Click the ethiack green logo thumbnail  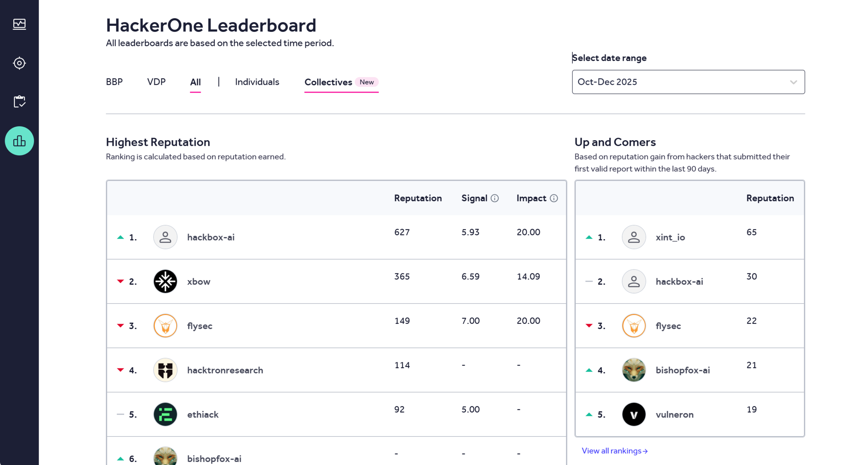pos(165,414)
